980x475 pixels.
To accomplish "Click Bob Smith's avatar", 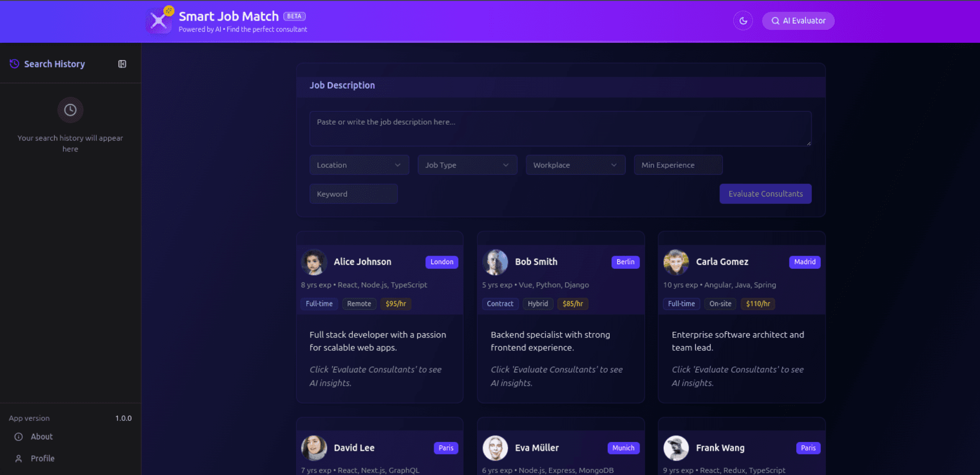I will click(495, 262).
